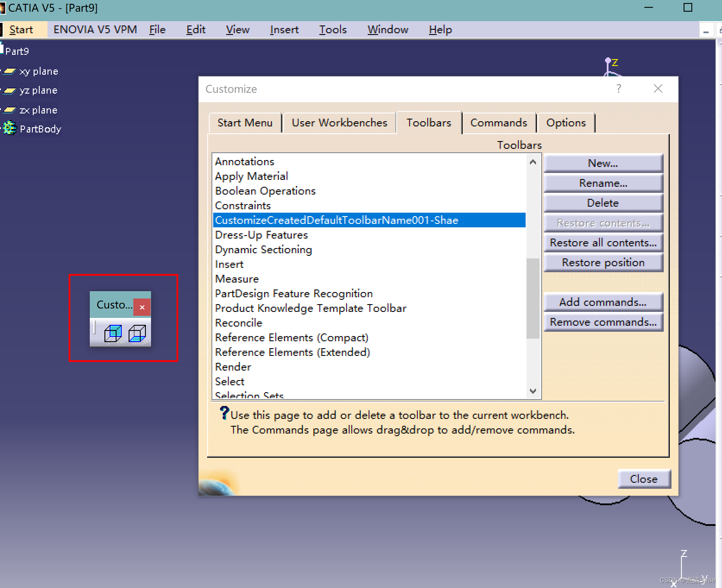Select the yz plane label in tree

(x=38, y=91)
